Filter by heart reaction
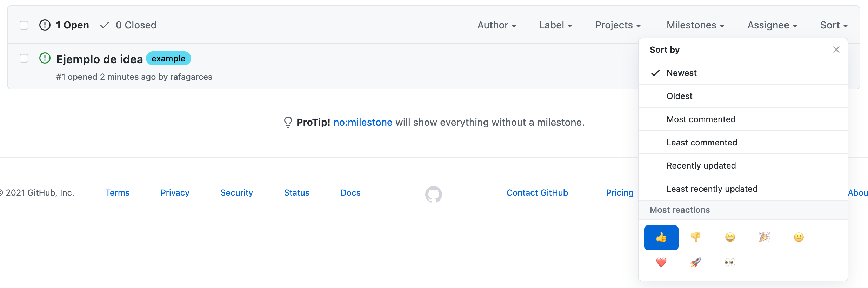This screenshot has width=868, height=288. pyautogui.click(x=661, y=262)
